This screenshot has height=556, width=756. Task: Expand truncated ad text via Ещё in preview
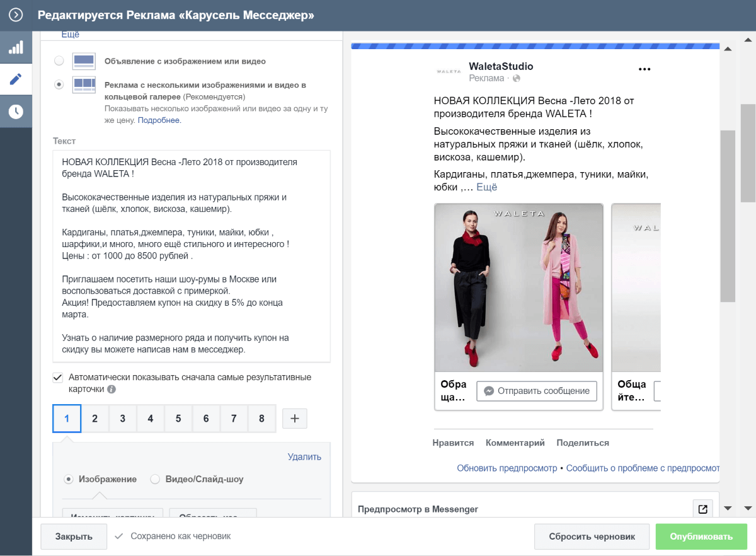pyautogui.click(x=486, y=187)
